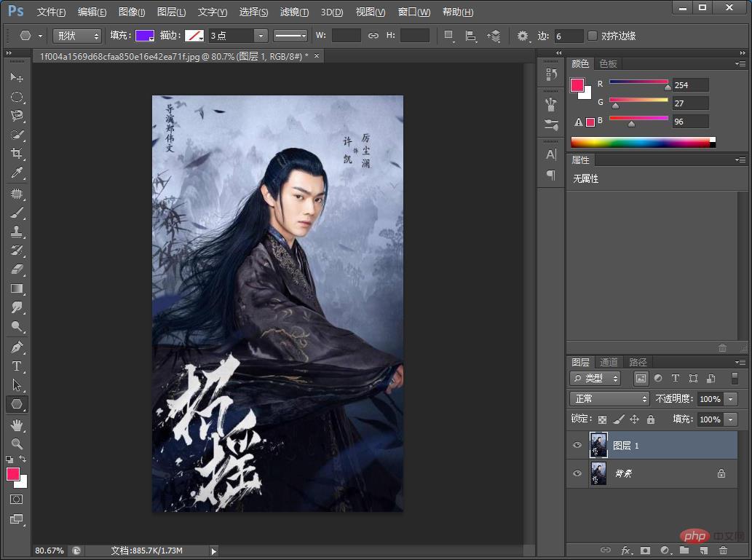752x560 pixels.
Task: Select the Horizontal Type tool
Action: pyautogui.click(x=16, y=366)
